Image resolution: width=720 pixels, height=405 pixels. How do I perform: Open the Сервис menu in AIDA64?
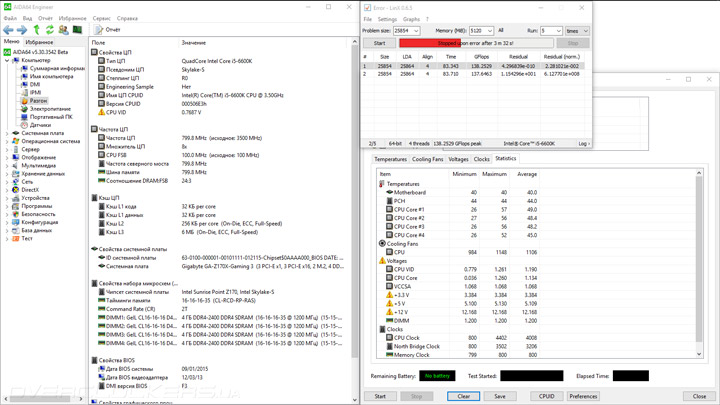click(x=101, y=18)
